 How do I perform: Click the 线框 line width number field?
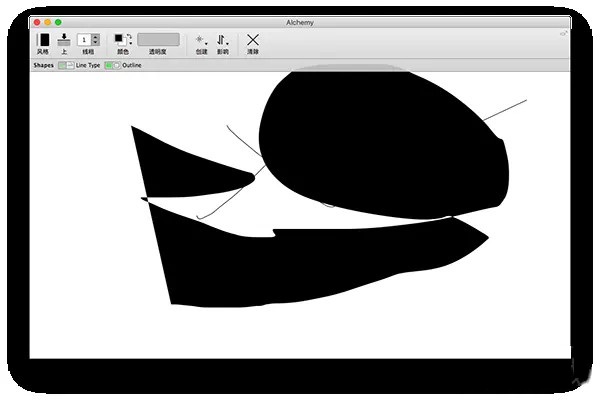[84, 39]
